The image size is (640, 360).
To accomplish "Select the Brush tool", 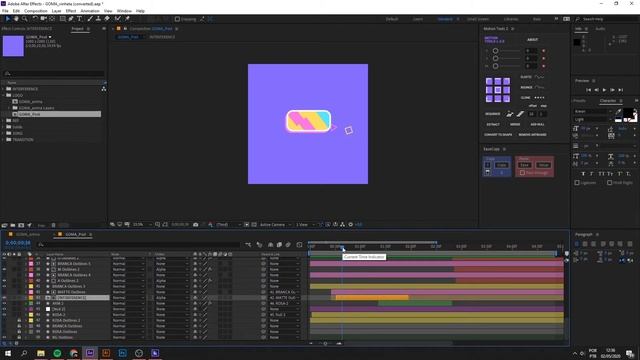I will (90, 19).
